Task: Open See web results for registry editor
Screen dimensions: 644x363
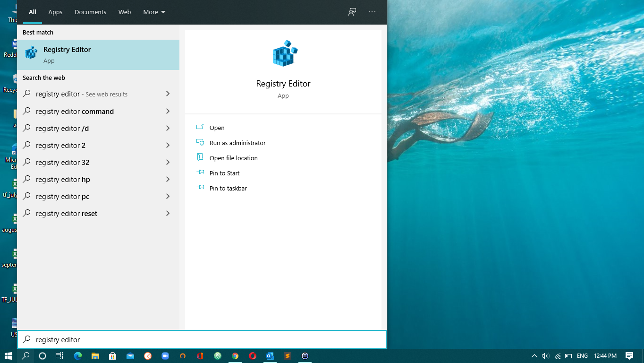Action: pyautogui.click(x=82, y=94)
